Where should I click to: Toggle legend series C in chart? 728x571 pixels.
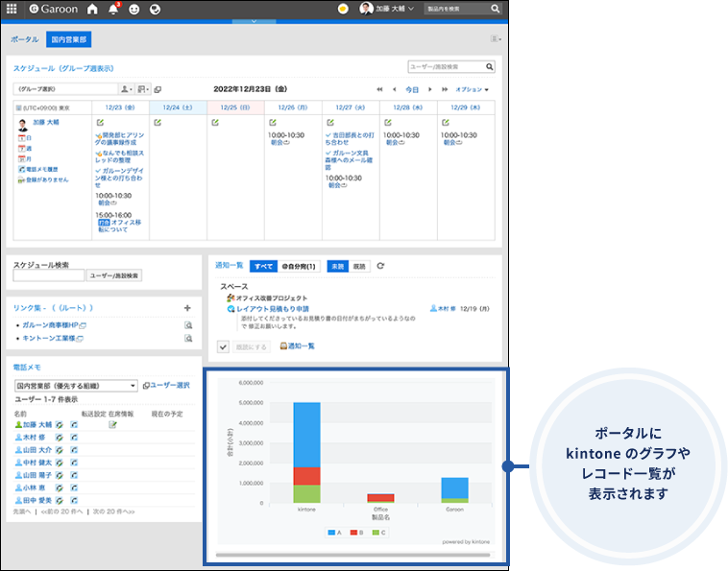378,533
